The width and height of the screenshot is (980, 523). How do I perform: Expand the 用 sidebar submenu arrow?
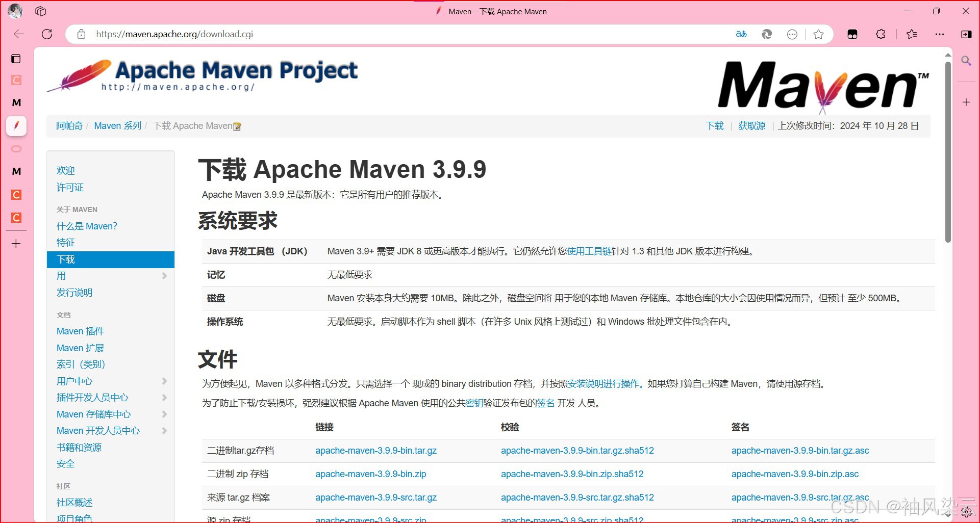164,276
